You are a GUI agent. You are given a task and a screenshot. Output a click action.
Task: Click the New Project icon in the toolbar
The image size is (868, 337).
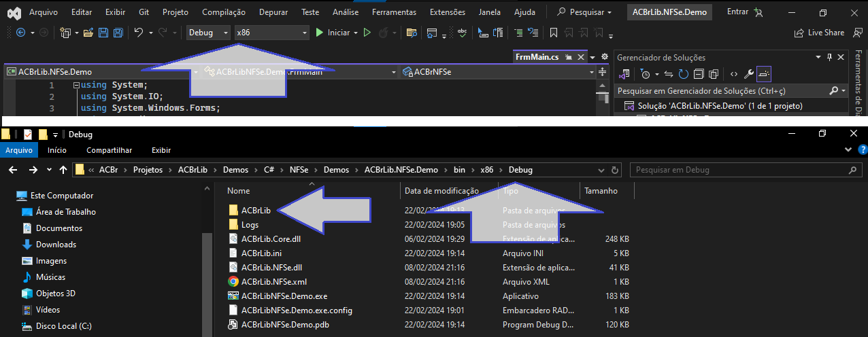(65, 33)
